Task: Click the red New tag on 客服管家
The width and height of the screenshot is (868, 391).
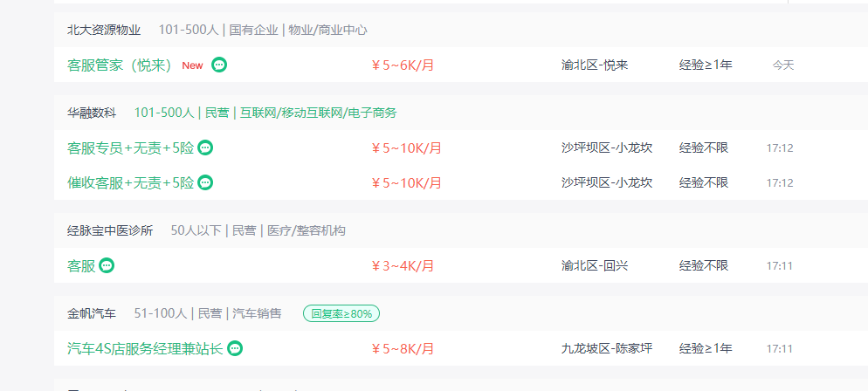Action: point(193,65)
